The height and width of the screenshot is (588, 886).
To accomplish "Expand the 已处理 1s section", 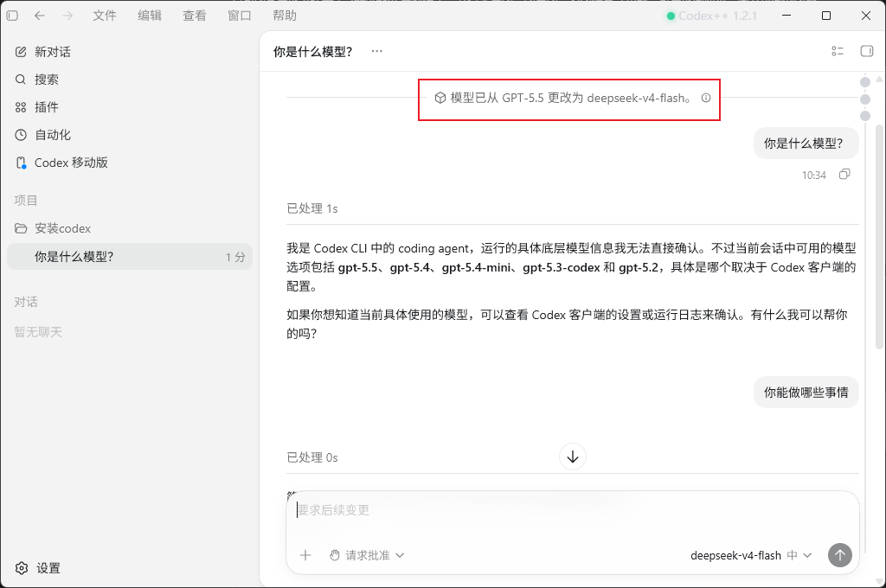I will pos(312,209).
